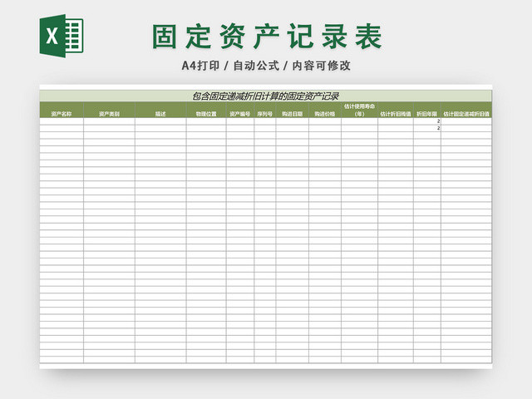
Task: Select the 购进日期 column header
Action: [x=293, y=110]
